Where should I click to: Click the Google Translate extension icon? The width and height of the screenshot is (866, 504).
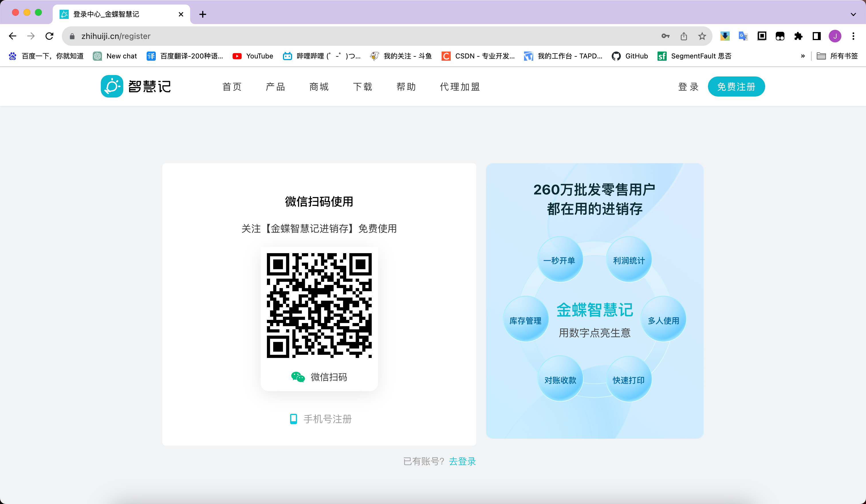743,36
